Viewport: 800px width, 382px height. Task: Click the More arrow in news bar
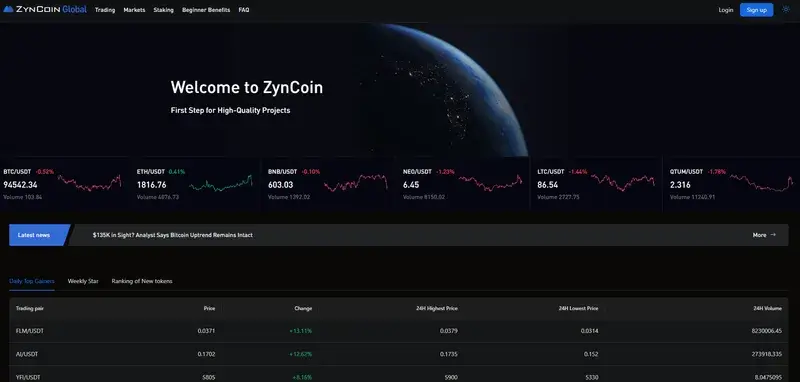coord(764,235)
